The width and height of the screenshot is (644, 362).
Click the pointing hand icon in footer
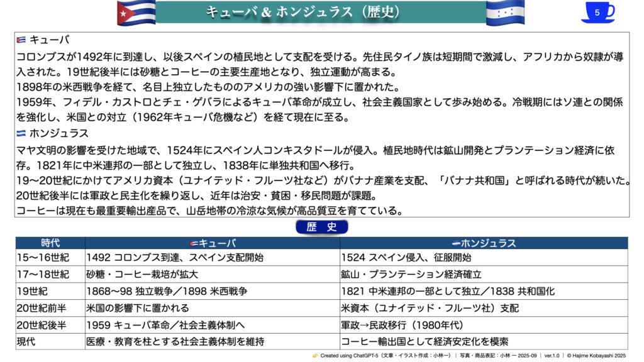coord(315,356)
